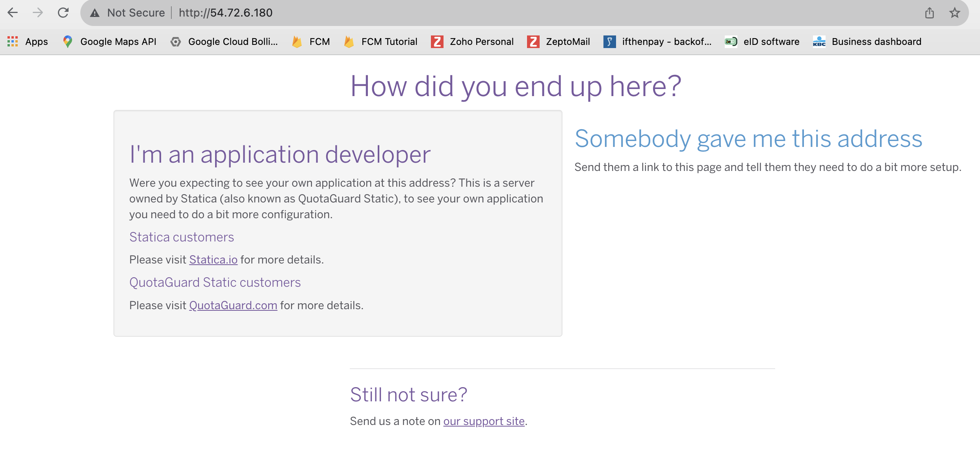This screenshot has height=475, width=980.
Task: Click the 'Send them a link to this page' text
Action: click(768, 167)
